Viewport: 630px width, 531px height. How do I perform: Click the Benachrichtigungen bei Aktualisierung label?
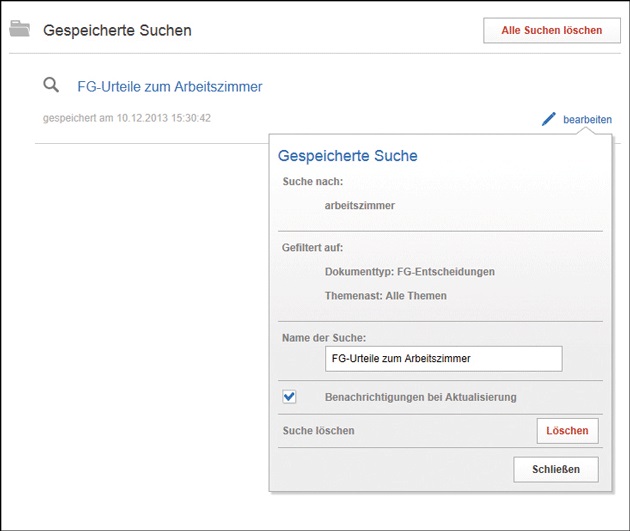click(420, 397)
